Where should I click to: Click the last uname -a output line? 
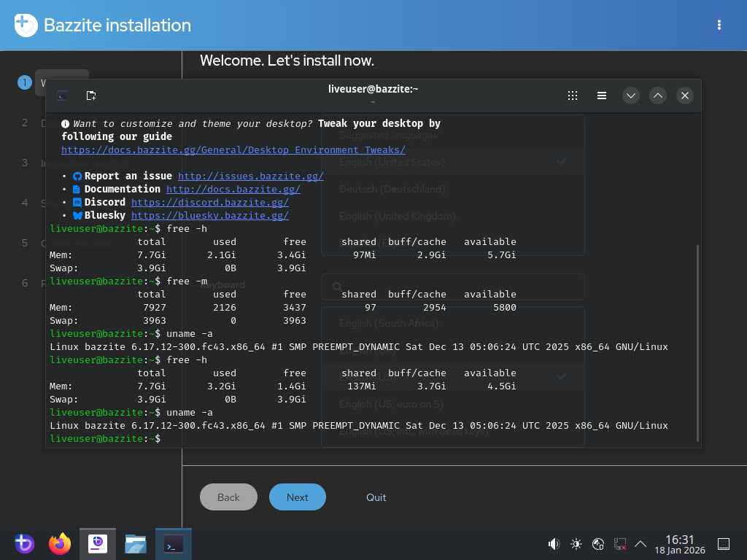[359, 426]
